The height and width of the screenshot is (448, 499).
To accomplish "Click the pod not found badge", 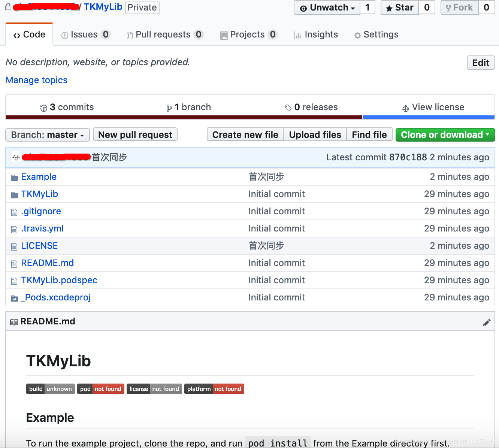I will 101,389.
